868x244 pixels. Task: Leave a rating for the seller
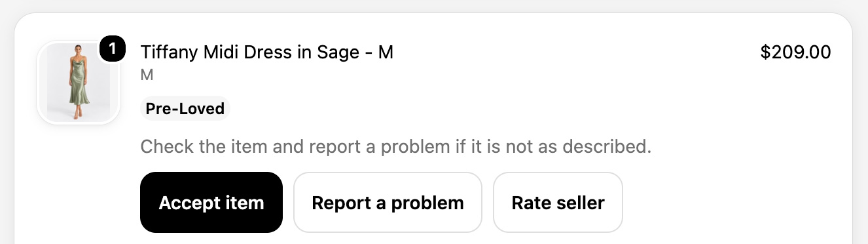(x=558, y=202)
